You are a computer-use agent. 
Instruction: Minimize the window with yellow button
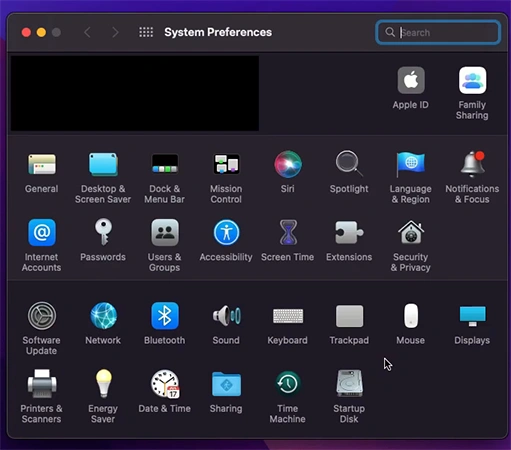pyautogui.click(x=41, y=32)
